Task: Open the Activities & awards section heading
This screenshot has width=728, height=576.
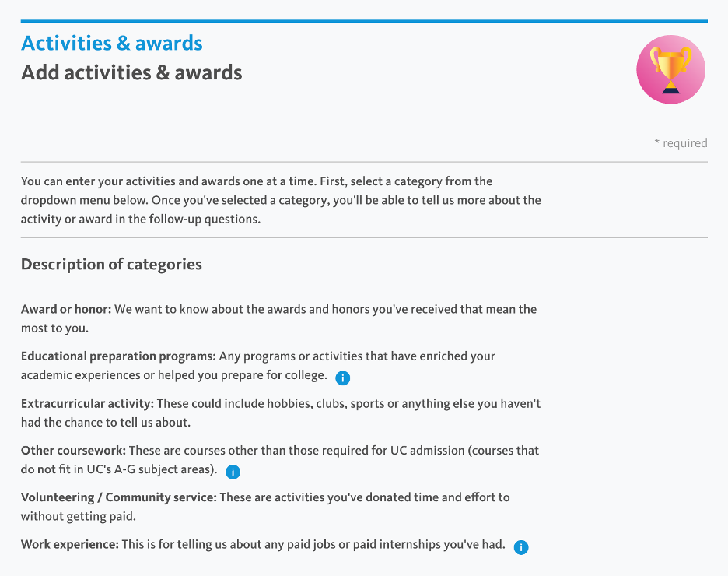Action: [x=112, y=43]
